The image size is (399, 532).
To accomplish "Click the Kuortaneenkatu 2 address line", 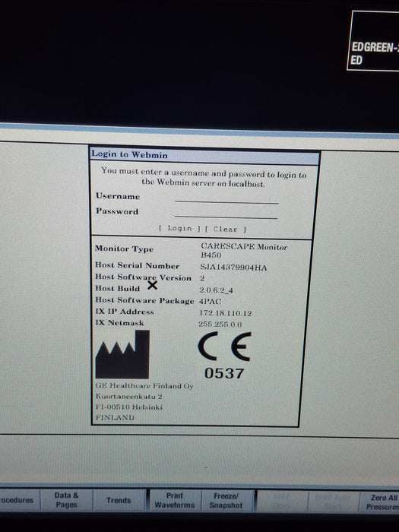I will [129, 396].
